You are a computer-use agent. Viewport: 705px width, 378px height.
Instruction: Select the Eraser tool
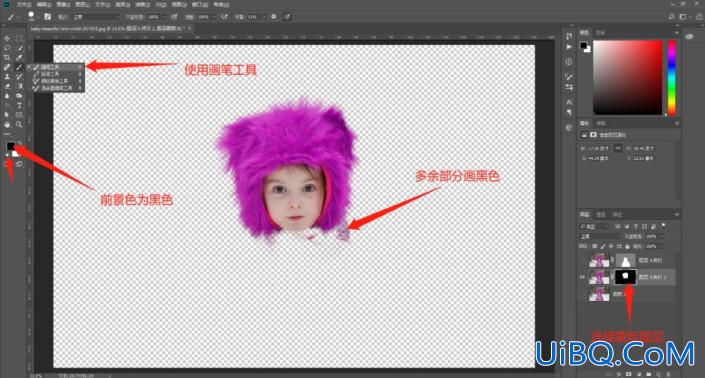point(7,86)
